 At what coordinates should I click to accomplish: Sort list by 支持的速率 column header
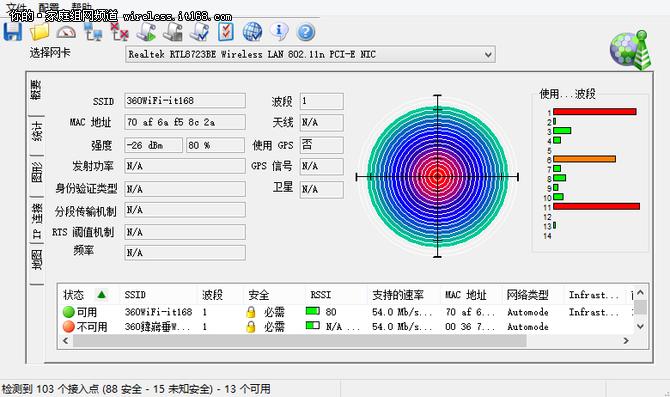click(404, 295)
